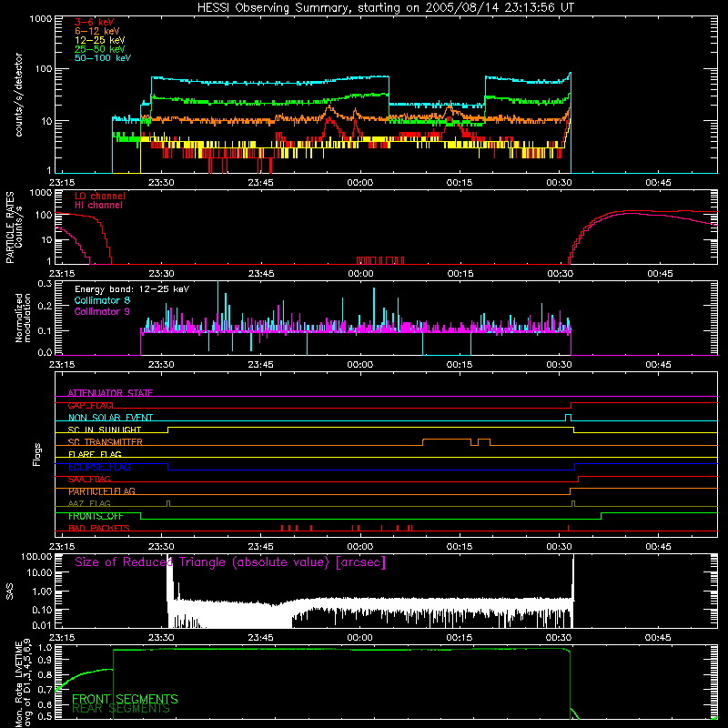The width and height of the screenshot is (728, 728).
Task: Click the ATTENUATOR_STATE flag label
Action: click(x=110, y=393)
